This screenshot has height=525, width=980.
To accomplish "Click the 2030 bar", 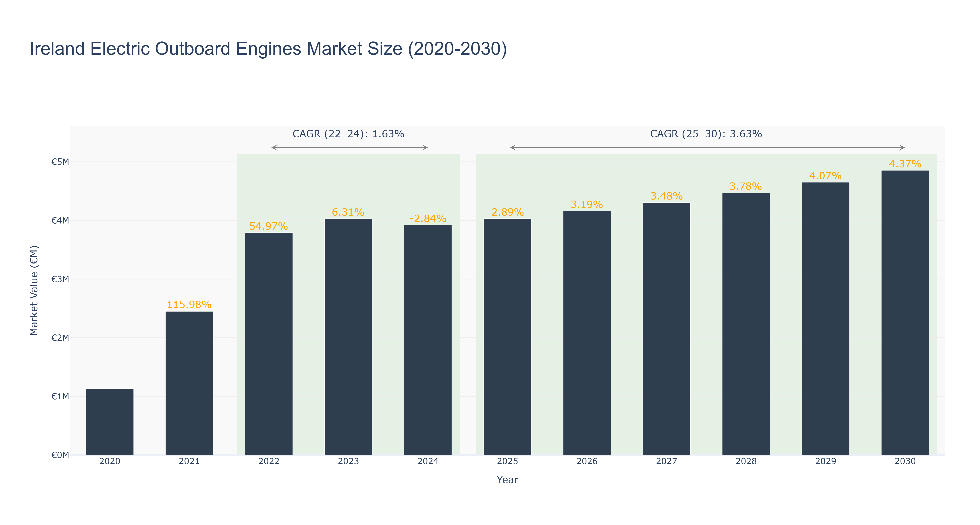I will point(905,313).
